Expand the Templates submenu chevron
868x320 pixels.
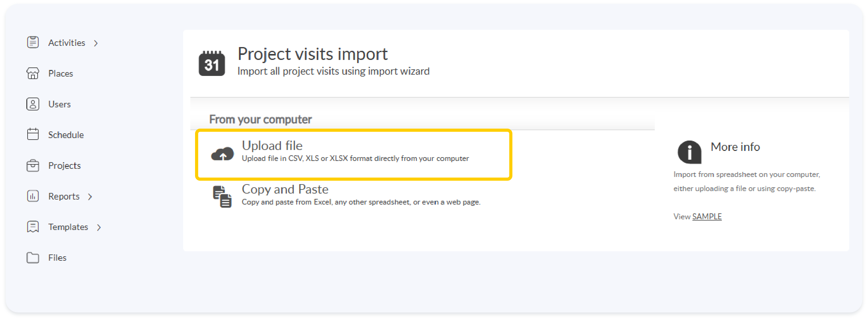[99, 228]
